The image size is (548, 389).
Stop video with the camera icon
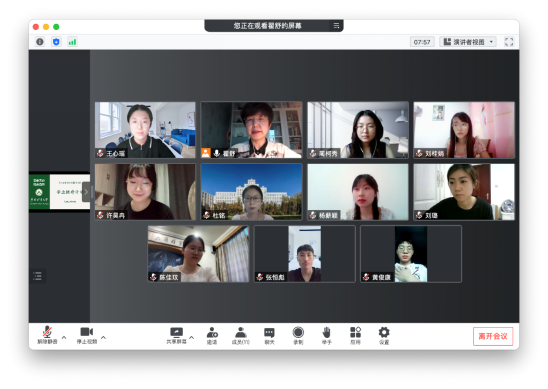pos(87,336)
